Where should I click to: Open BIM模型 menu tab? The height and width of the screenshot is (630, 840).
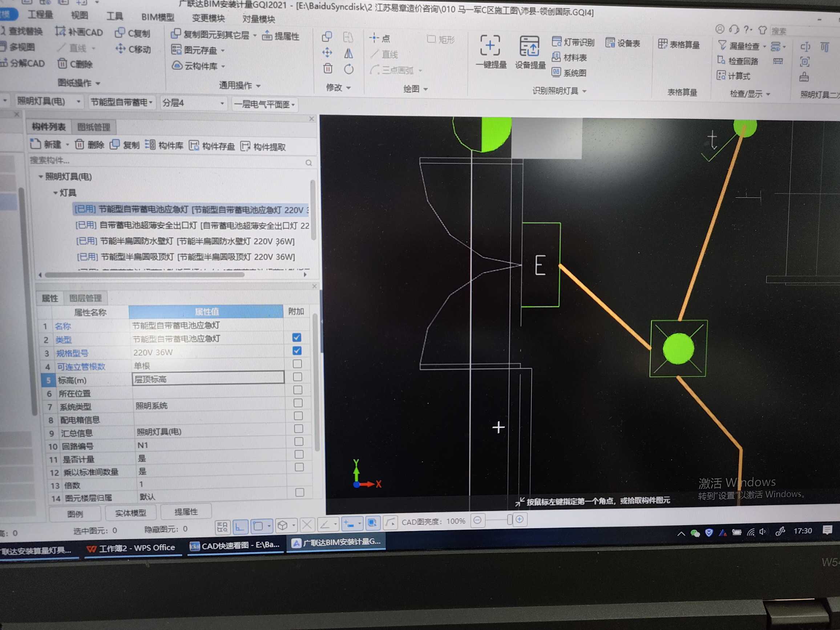(158, 17)
